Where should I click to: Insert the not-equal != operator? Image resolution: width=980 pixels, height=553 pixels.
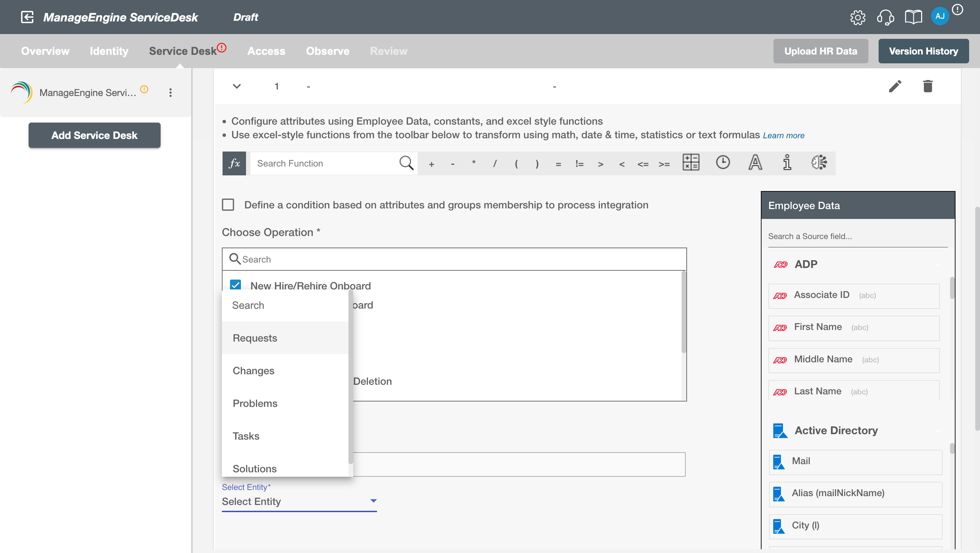[x=579, y=164]
